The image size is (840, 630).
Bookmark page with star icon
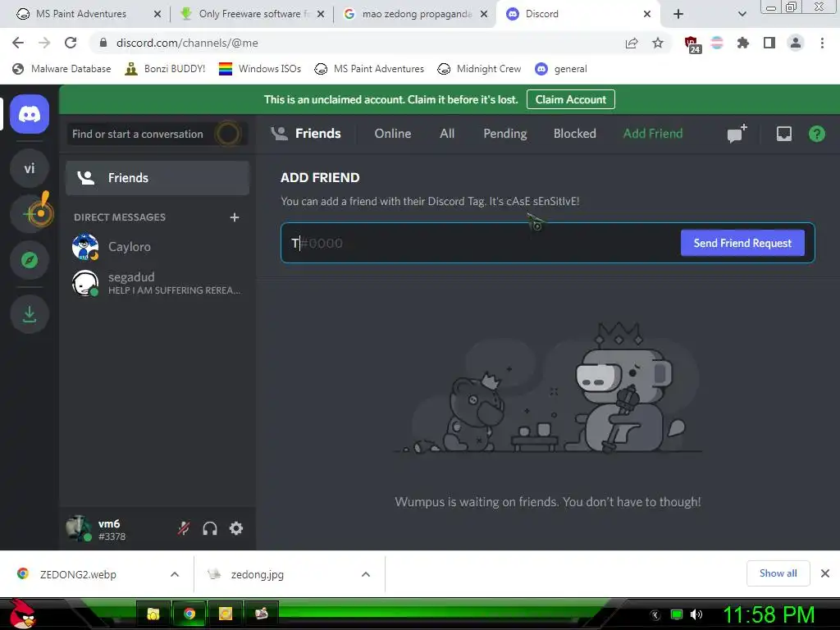pyautogui.click(x=658, y=43)
